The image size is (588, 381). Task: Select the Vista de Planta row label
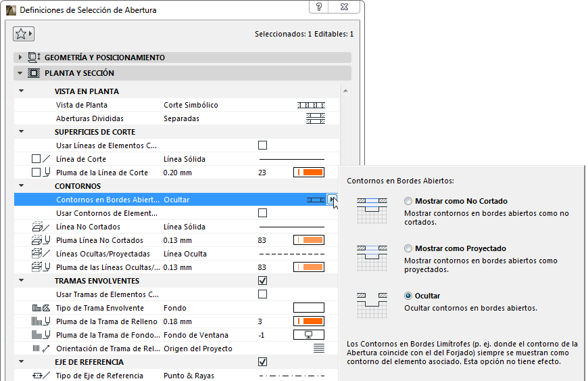[x=82, y=105]
